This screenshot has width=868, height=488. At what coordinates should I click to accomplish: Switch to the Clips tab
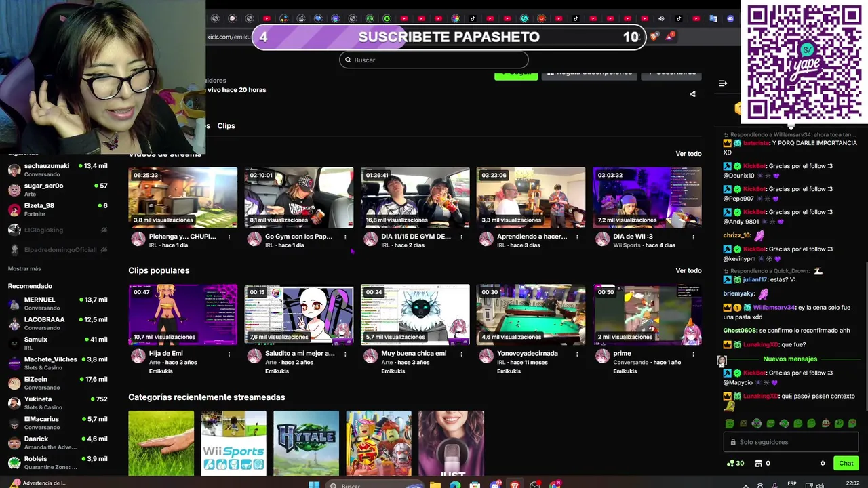point(226,126)
